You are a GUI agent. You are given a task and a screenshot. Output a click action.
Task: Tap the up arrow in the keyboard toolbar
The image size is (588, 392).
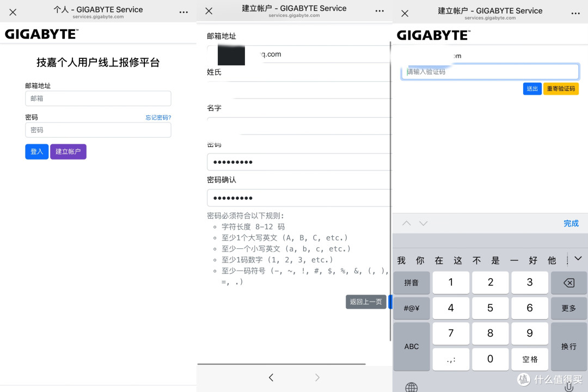tap(407, 223)
